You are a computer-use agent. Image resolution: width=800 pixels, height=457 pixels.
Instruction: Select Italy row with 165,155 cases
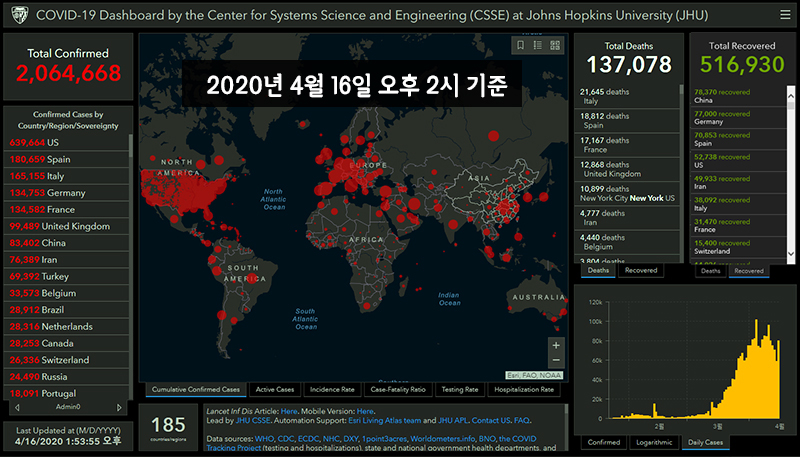coord(66,176)
